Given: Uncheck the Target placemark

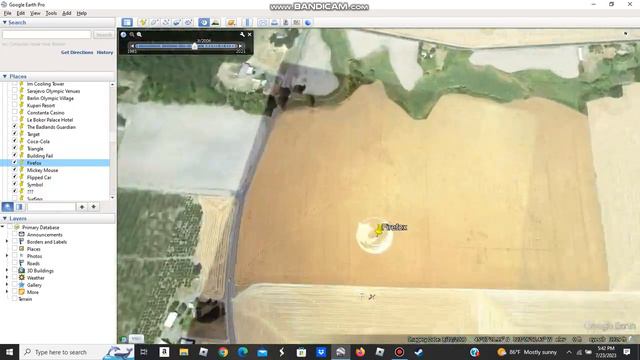Looking at the screenshot, I should click(15, 134).
